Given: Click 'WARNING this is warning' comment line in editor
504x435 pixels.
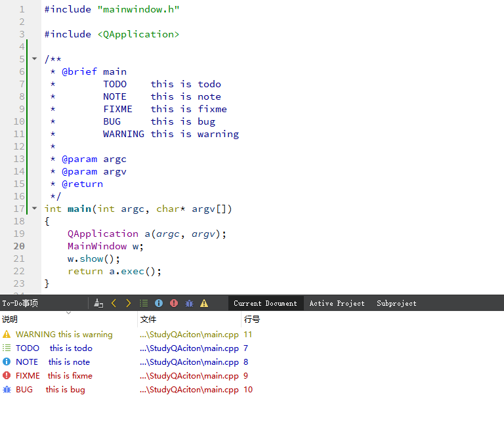Looking at the screenshot, I should (x=171, y=134).
